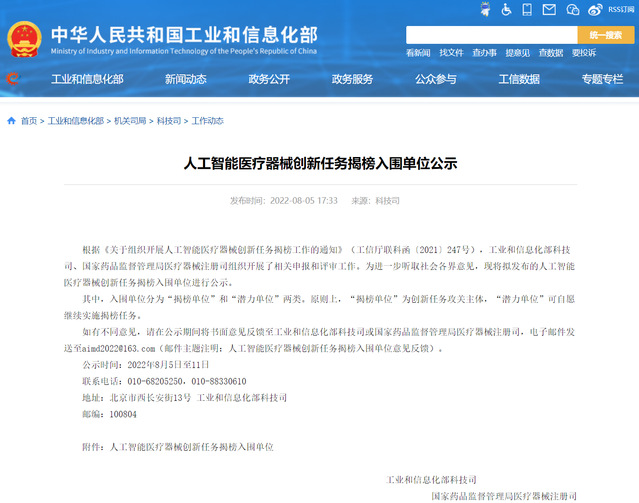The width and height of the screenshot is (639, 503).
Task: Open the Weibo icon in header
Action: 595,10
